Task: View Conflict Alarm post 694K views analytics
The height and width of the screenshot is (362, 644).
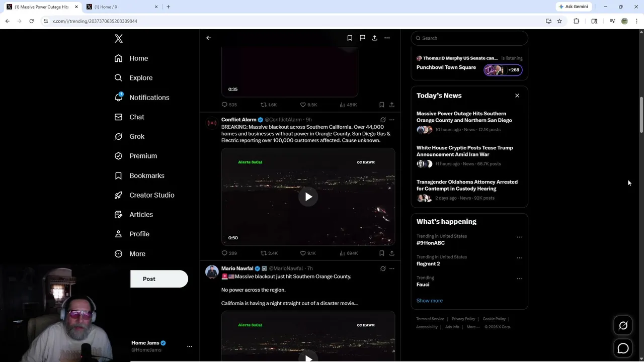Action: 349,253
